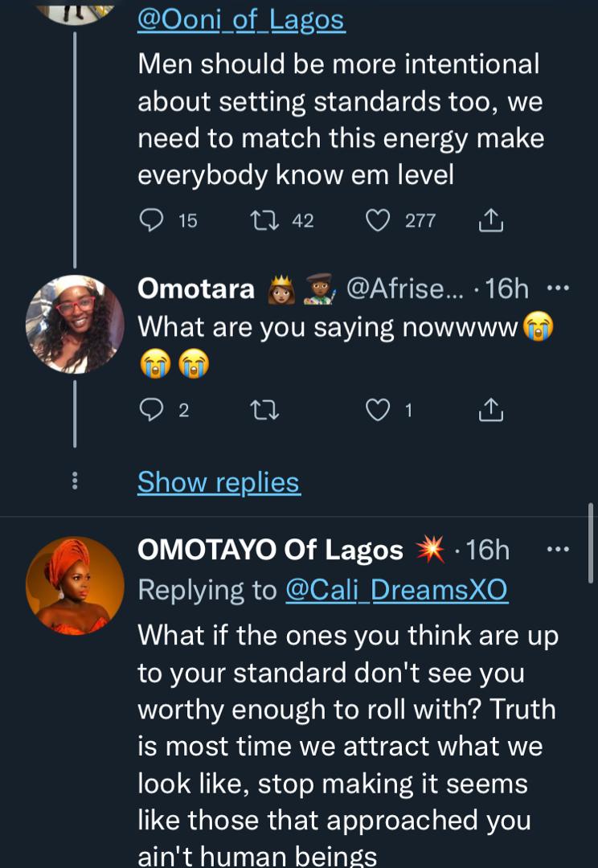Image resolution: width=598 pixels, height=868 pixels.
Task: Share the 'Men should be more intentional' tweet
Action: [x=490, y=220]
